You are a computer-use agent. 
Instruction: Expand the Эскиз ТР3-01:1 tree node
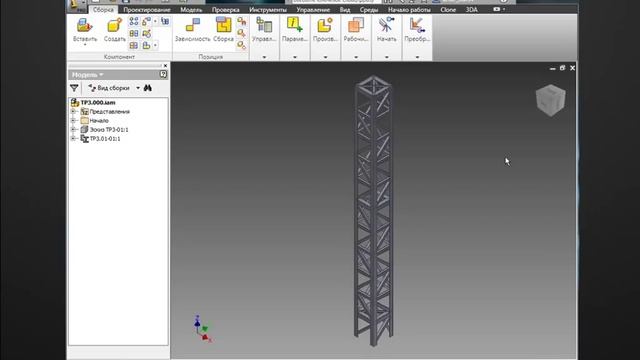[73, 129]
